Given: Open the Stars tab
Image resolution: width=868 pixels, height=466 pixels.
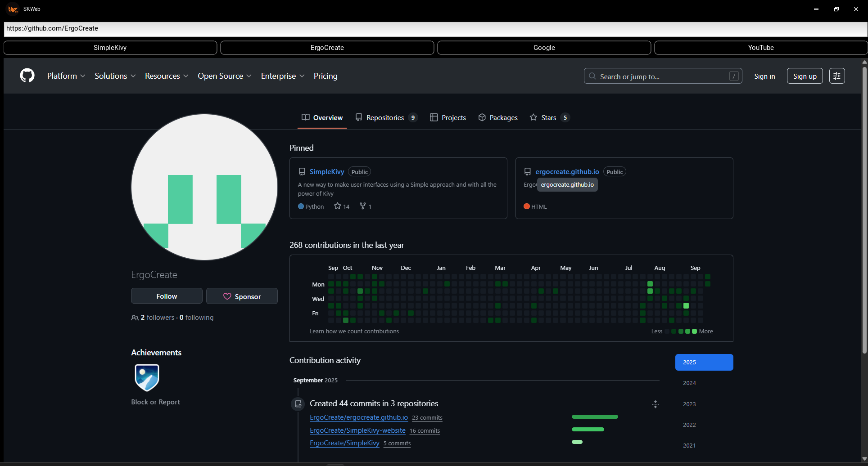Looking at the screenshot, I should point(549,117).
